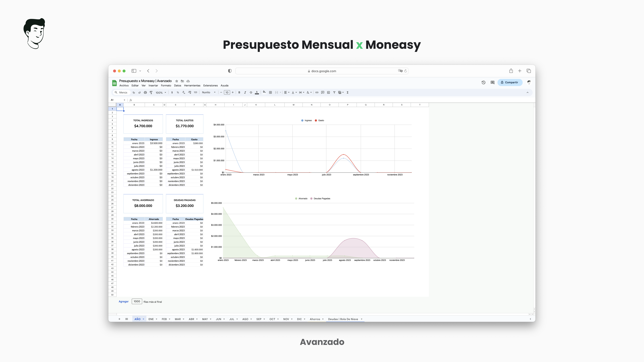The height and width of the screenshot is (362, 644).
Task: Open the Nunito font dropdown
Action: (x=209, y=92)
